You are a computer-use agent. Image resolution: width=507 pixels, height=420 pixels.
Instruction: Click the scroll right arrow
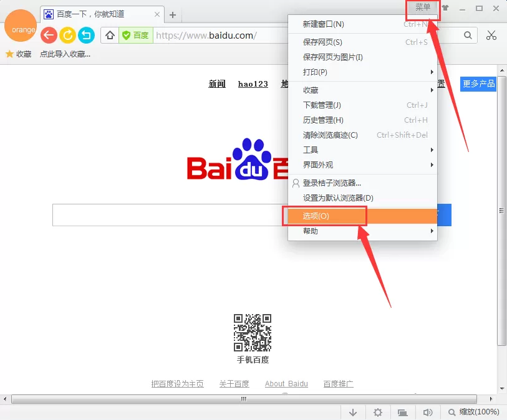(x=491, y=399)
